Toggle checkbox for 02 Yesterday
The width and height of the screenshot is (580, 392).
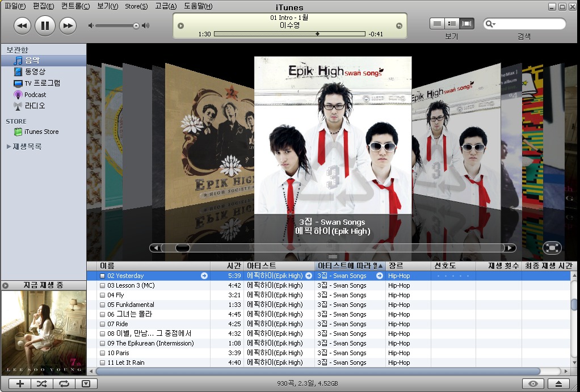click(x=103, y=276)
